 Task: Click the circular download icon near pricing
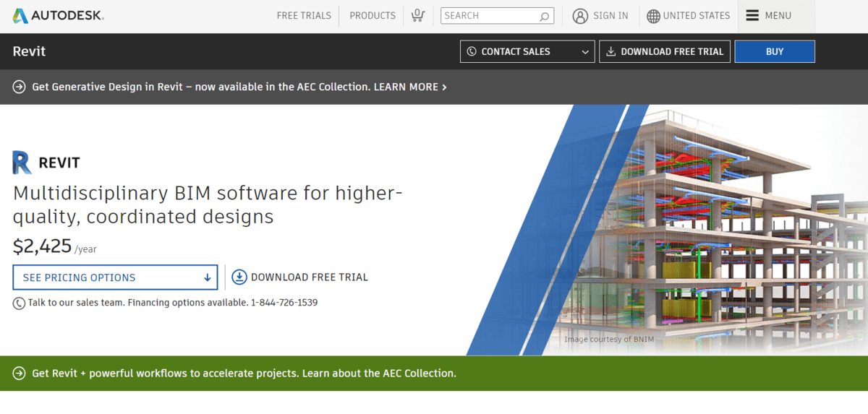pos(239,277)
